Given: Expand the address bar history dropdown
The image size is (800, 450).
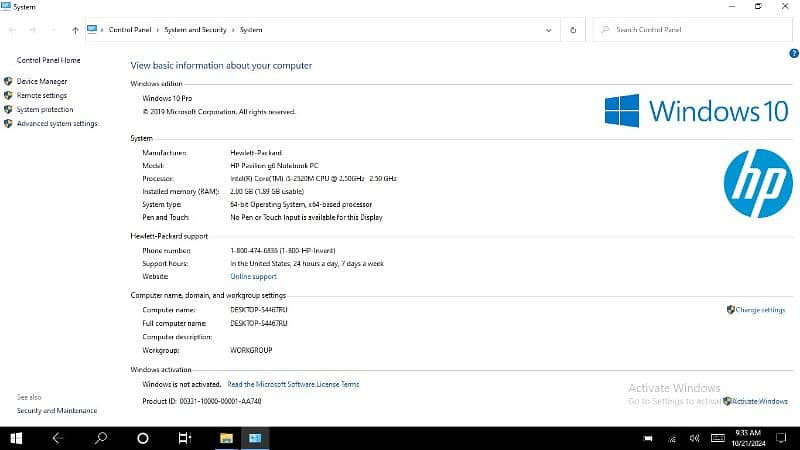Looking at the screenshot, I should pos(548,30).
